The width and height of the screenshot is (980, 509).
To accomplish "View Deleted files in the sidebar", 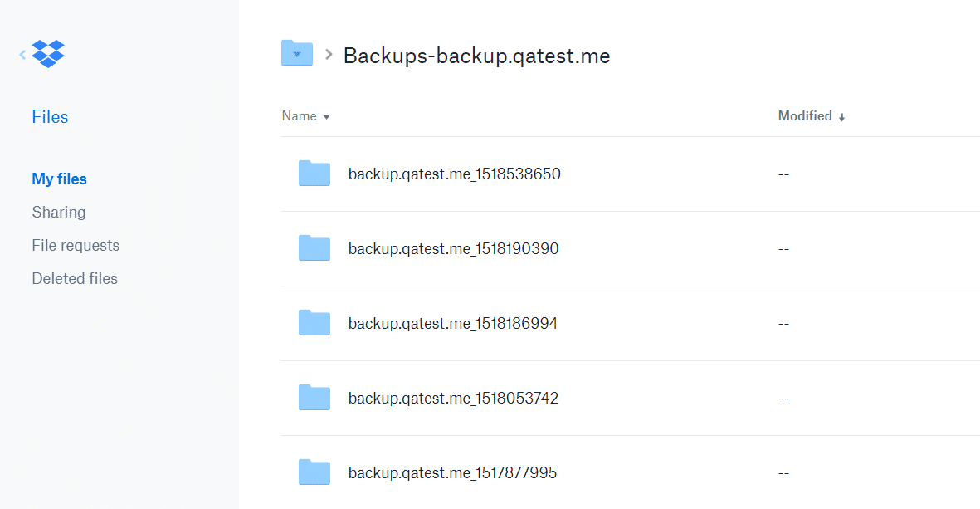I will (75, 278).
